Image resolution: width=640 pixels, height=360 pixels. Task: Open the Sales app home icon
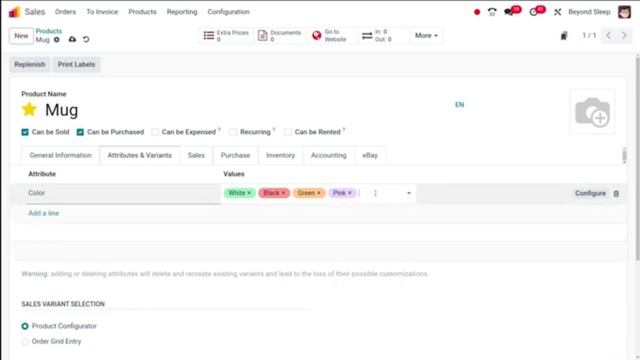pyautogui.click(x=14, y=12)
